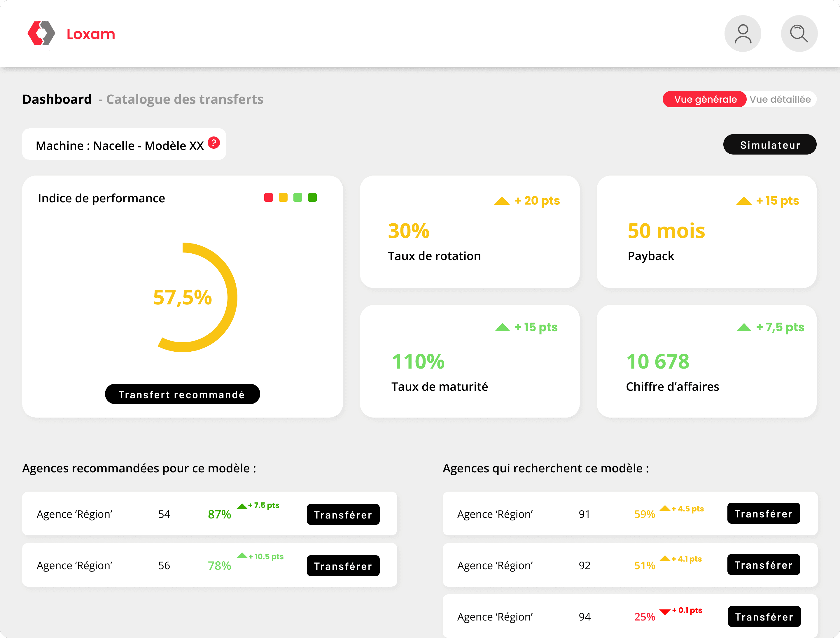The image size is (840, 638).
Task: Transfer to agency number 92
Action: 763,565
